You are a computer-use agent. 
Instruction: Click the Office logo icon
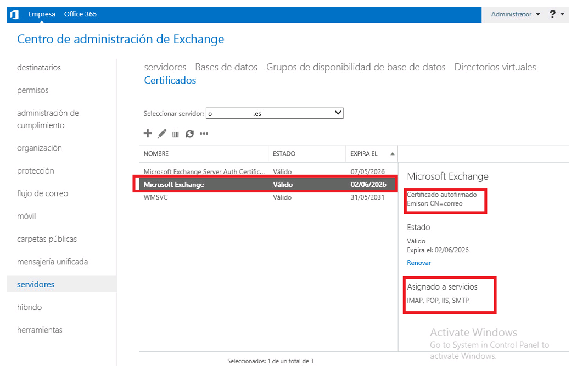click(15, 15)
